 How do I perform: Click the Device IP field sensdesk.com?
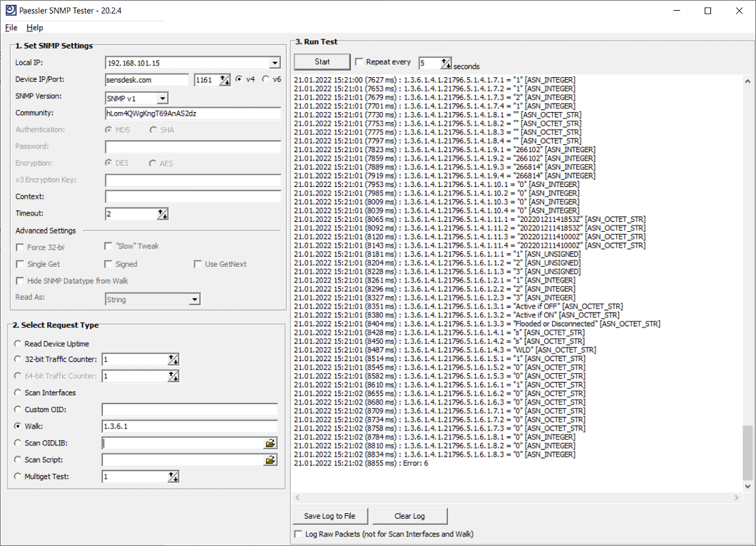tap(147, 80)
